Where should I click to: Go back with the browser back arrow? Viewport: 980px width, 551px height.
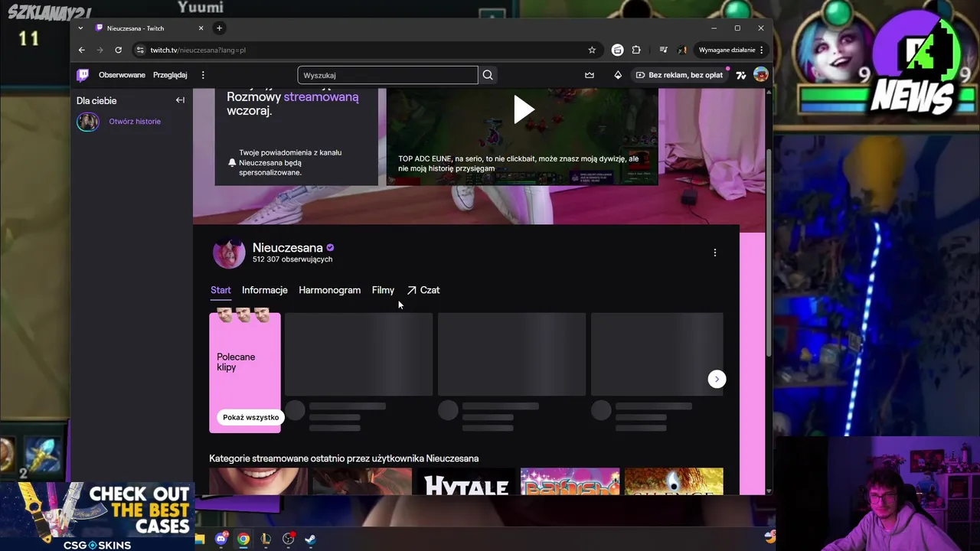(x=82, y=50)
